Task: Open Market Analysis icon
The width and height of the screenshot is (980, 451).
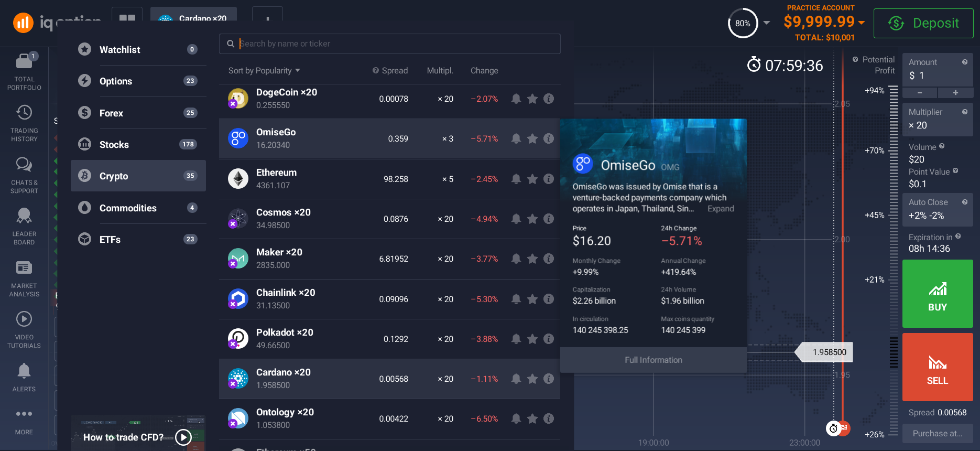Action: coord(24,268)
